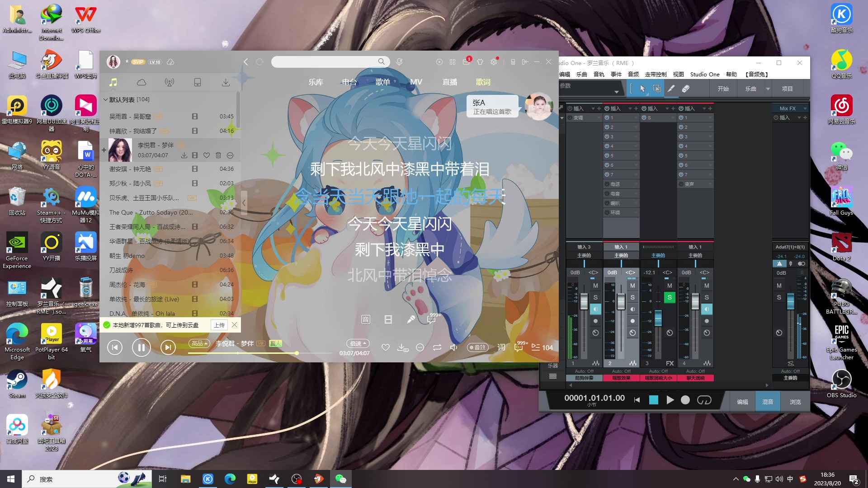Open the 乐曲 button dropdown arrow
Screen dimensions: 868x488
click(x=768, y=89)
